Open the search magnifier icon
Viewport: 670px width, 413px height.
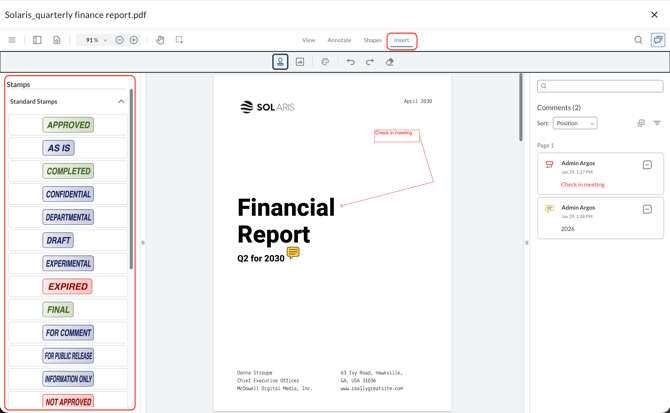638,40
